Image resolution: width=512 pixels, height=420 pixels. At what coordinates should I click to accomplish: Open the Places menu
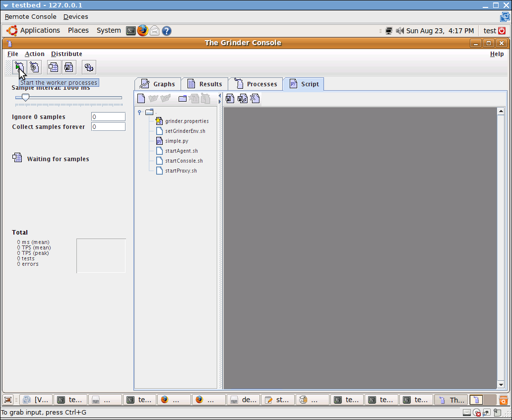tap(78, 30)
